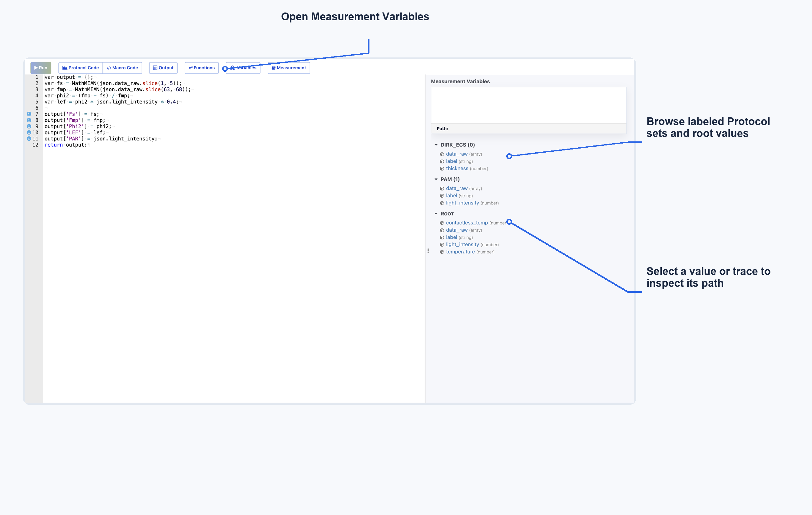Click the line defining var lef
This screenshot has height=515, width=812.
tap(111, 102)
